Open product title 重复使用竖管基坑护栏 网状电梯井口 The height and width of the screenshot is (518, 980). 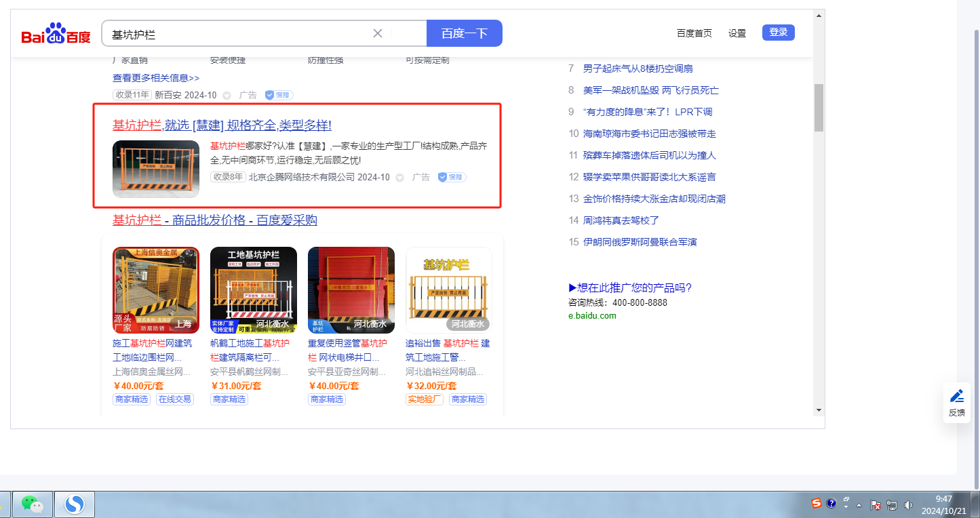pos(348,350)
